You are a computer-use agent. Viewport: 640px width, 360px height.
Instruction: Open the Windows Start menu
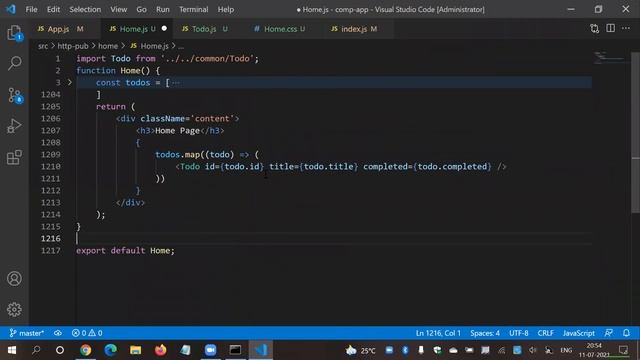coord(12,350)
